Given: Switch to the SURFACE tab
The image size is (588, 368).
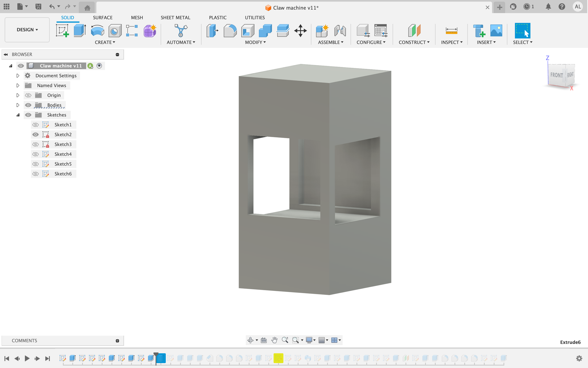Looking at the screenshot, I should [x=103, y=17].
